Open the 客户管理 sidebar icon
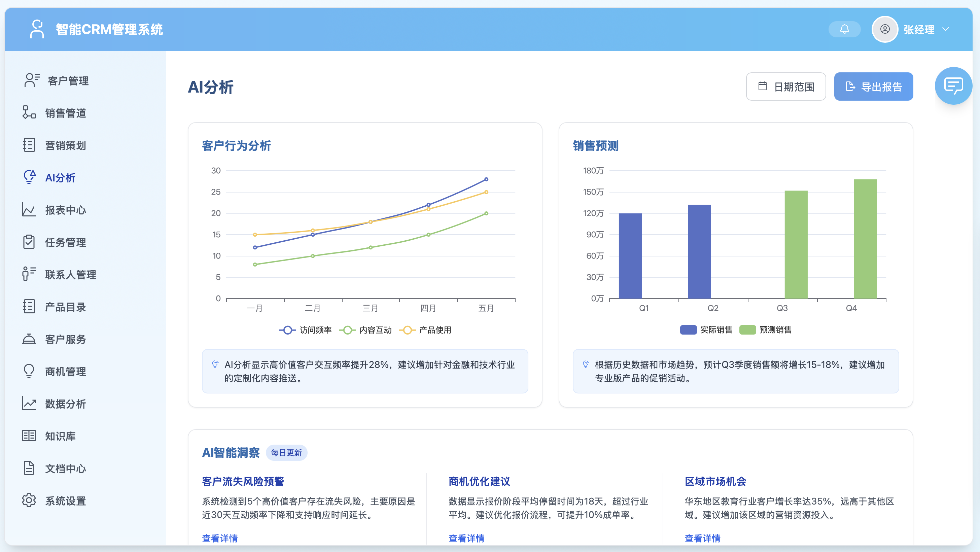 click(30, 80)
